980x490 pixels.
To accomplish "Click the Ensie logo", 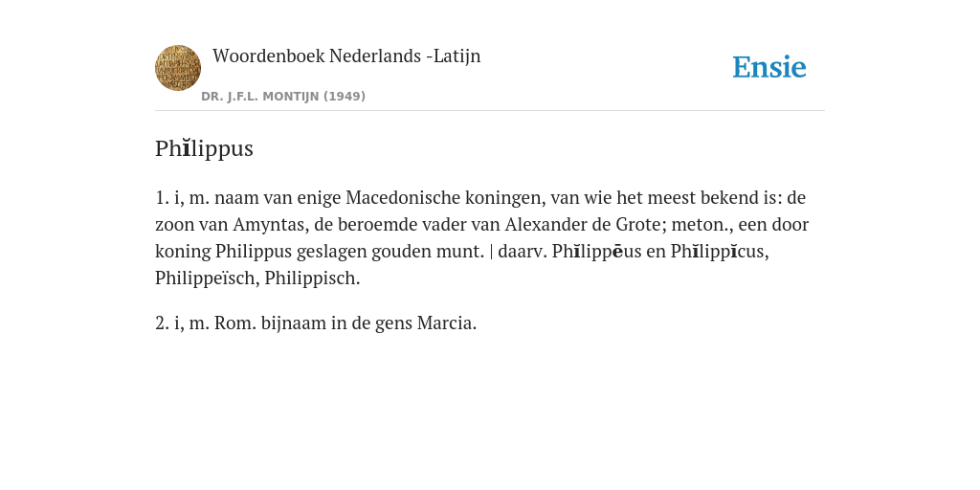I will point(768,68).
